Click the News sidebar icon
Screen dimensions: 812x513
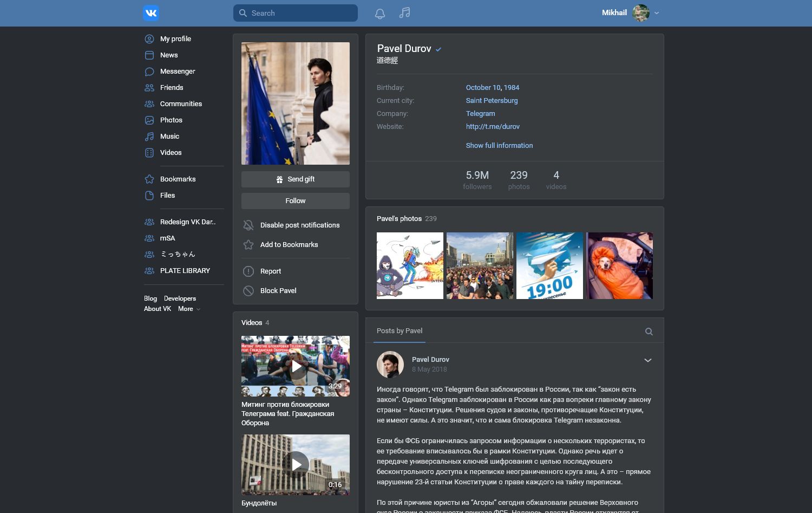pos(149,55)
